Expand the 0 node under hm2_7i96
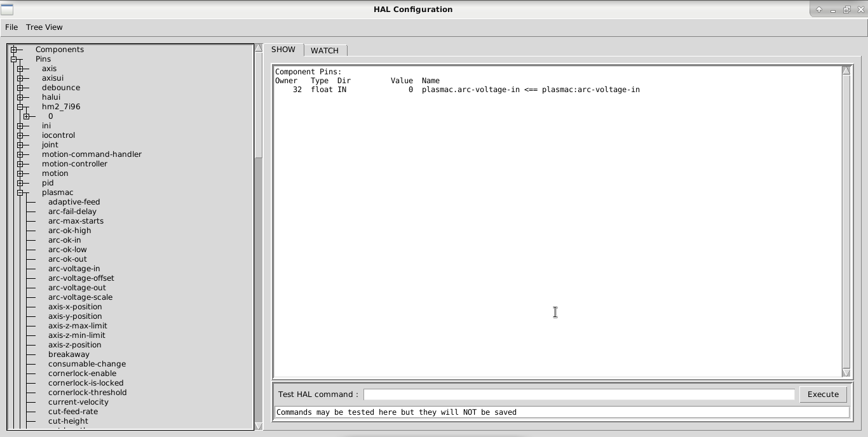The height and width of the screenshot is (437, 868). tap(27, 116)
